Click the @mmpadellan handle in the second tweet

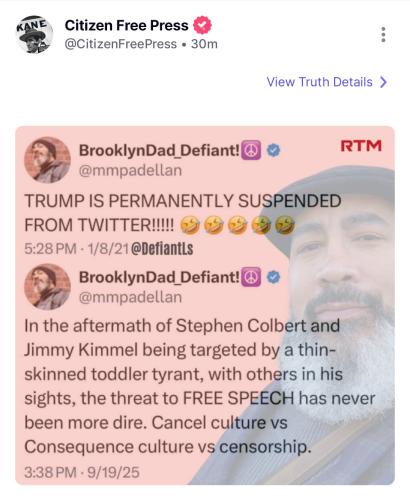[130, 297]
